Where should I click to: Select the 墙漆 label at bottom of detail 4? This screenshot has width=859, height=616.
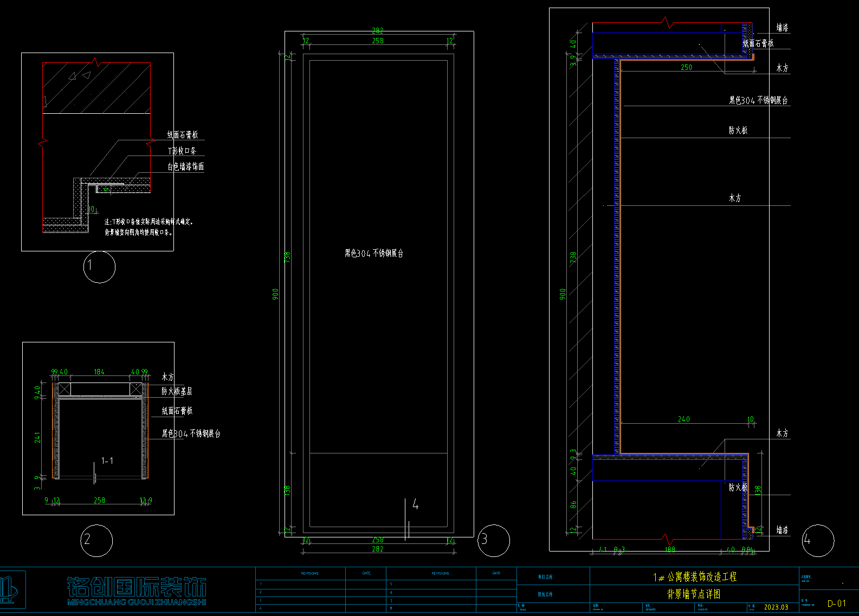pyautogui.click(x=782, y=530)
